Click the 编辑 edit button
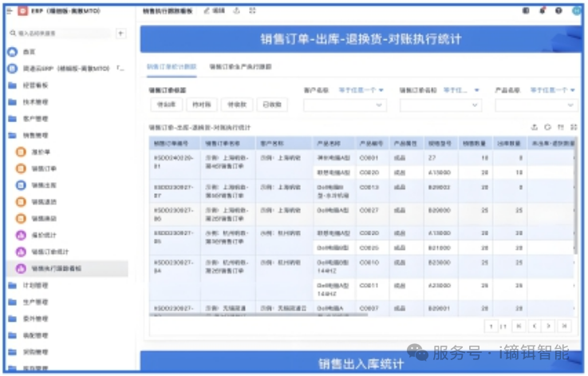The width and height of the screenshot is (588, 376). (x=215, y=10)
